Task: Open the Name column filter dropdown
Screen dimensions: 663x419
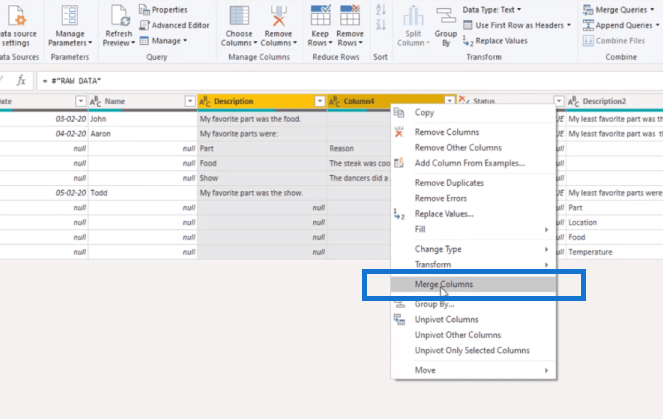Action: click(190, 101)
